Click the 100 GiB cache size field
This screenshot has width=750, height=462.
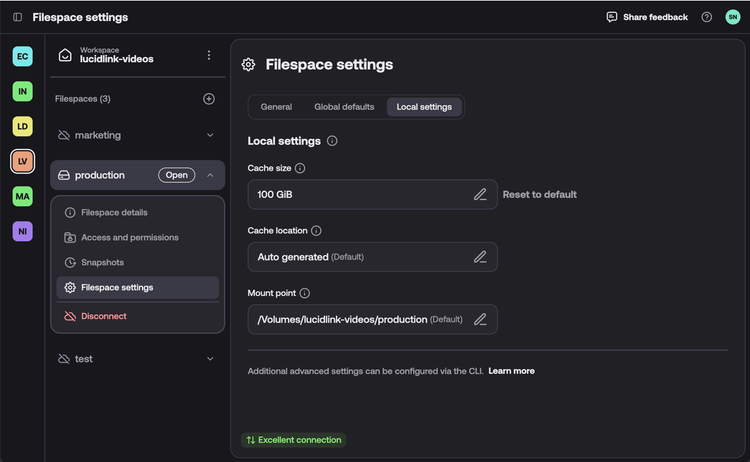click(x=373, y=194)
